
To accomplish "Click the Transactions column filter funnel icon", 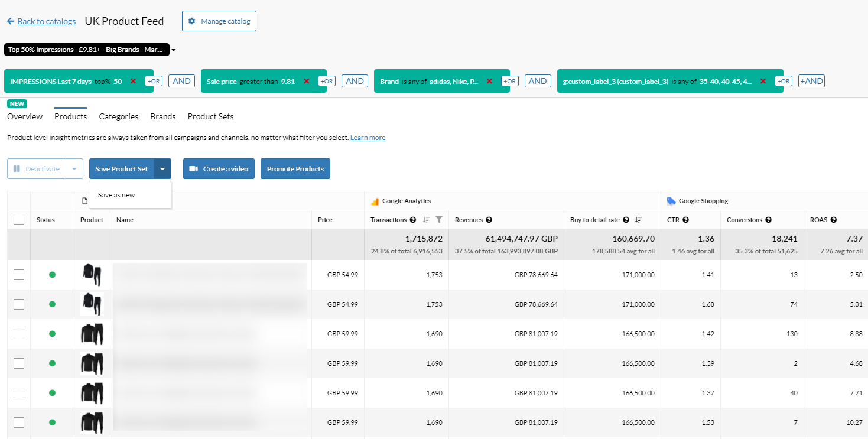I will point(439,220).
